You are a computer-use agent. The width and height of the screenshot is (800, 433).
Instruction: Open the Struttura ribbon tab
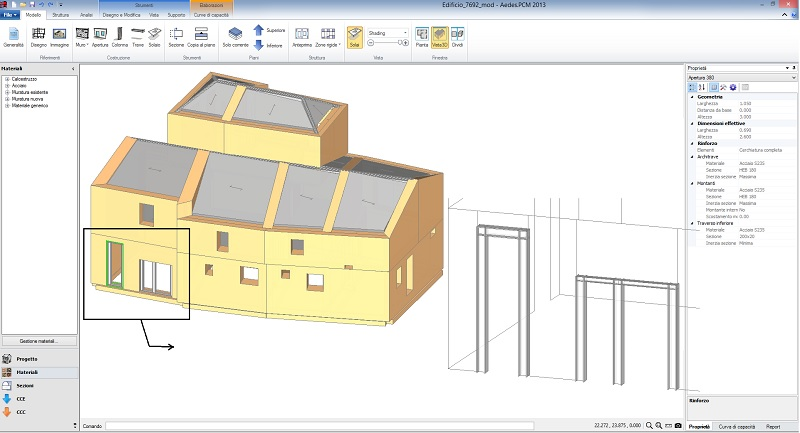[59, 17]
